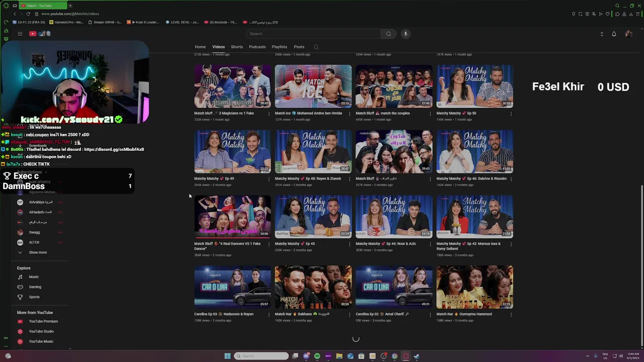
Task: Open YouTube notifications bell
Action: pos(614,34)
